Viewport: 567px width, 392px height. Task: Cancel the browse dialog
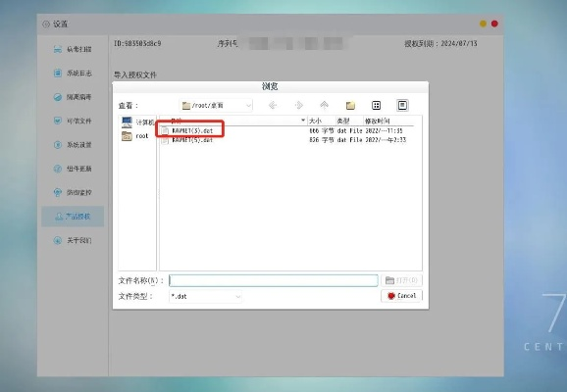click(x=401, y=296)
